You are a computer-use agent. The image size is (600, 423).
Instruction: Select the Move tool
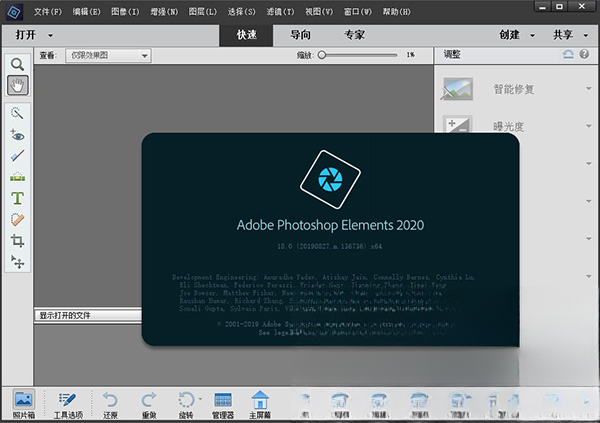(x=17, y=262)
